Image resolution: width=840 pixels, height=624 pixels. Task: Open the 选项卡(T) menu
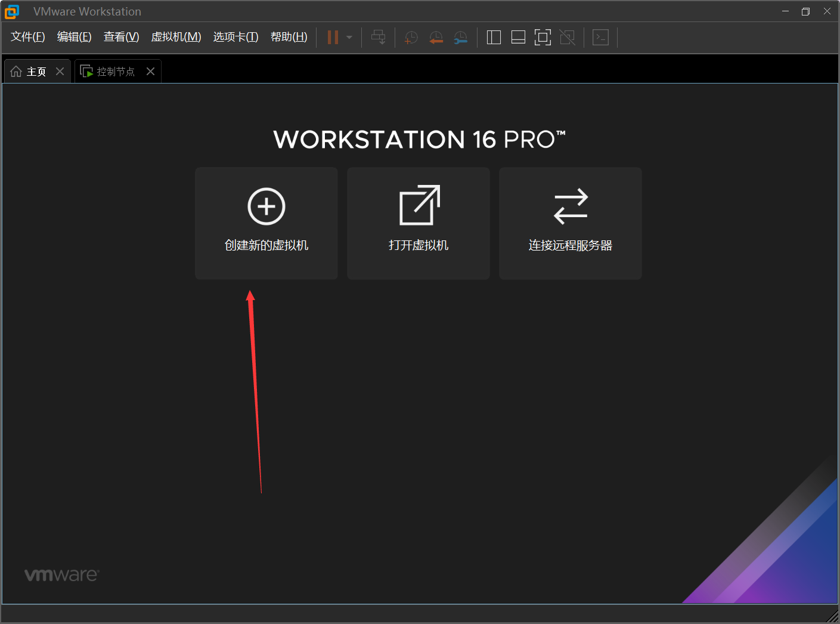pos(236,37)
